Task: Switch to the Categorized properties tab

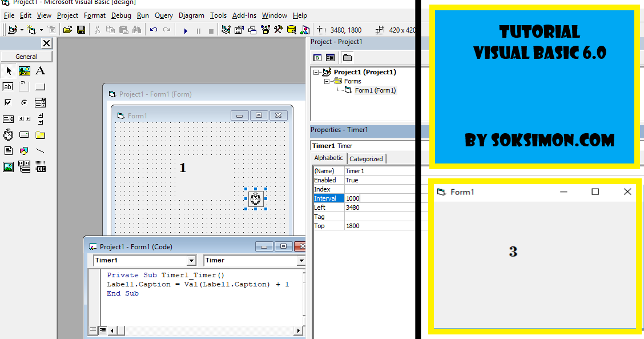Action: click(x=366, y=158)
